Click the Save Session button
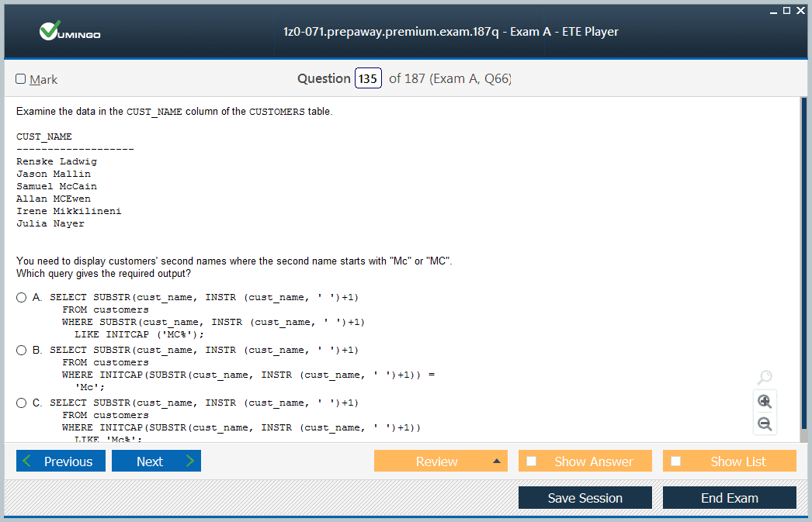Screen dimensions: 812x522 (585, 498)
